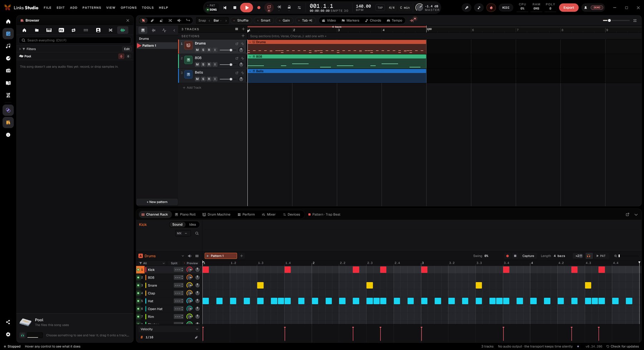Toggle the Shuffle option

[x=240, y=20]
